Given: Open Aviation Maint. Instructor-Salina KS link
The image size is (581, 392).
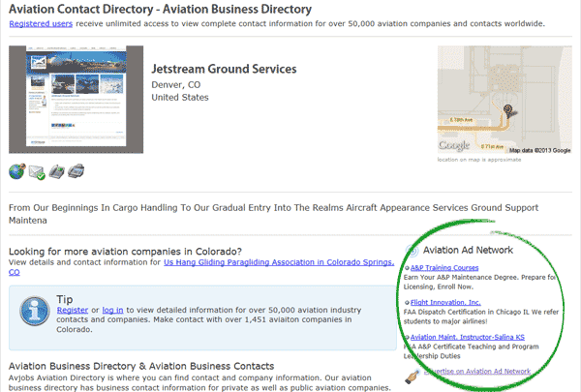Looking at the screenshot, I should pyautogui.click(x=468, y=337).
